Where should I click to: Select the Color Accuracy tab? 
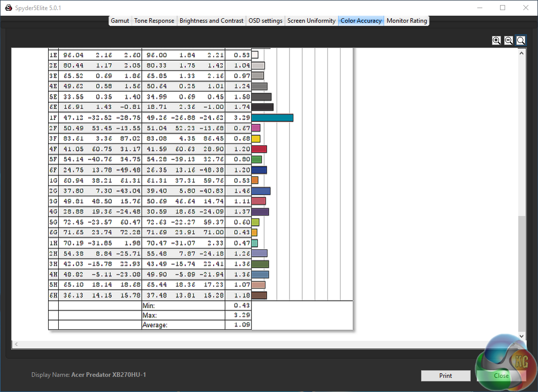click(361, 21)
